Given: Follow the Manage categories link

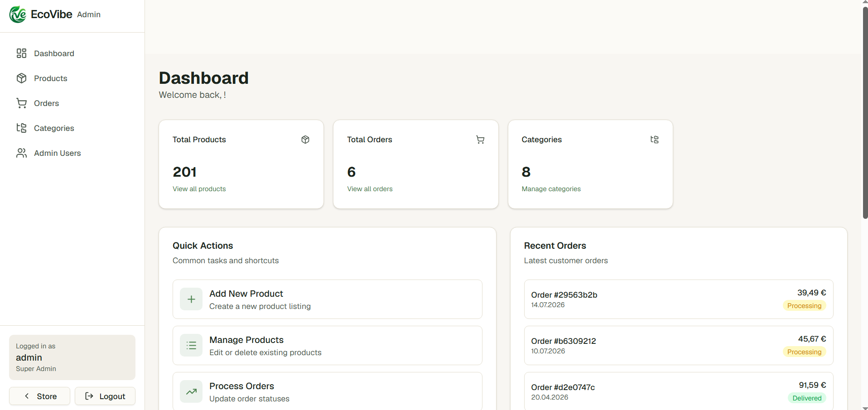Looking at the screenshot, I should pos(551,189).
